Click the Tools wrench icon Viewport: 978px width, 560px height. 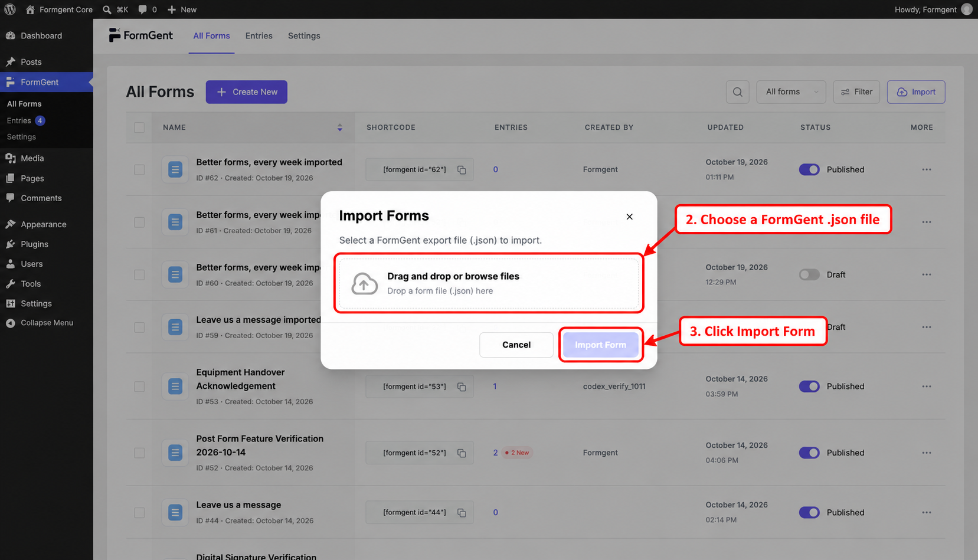pyautogui.click(x=10, y=284)
